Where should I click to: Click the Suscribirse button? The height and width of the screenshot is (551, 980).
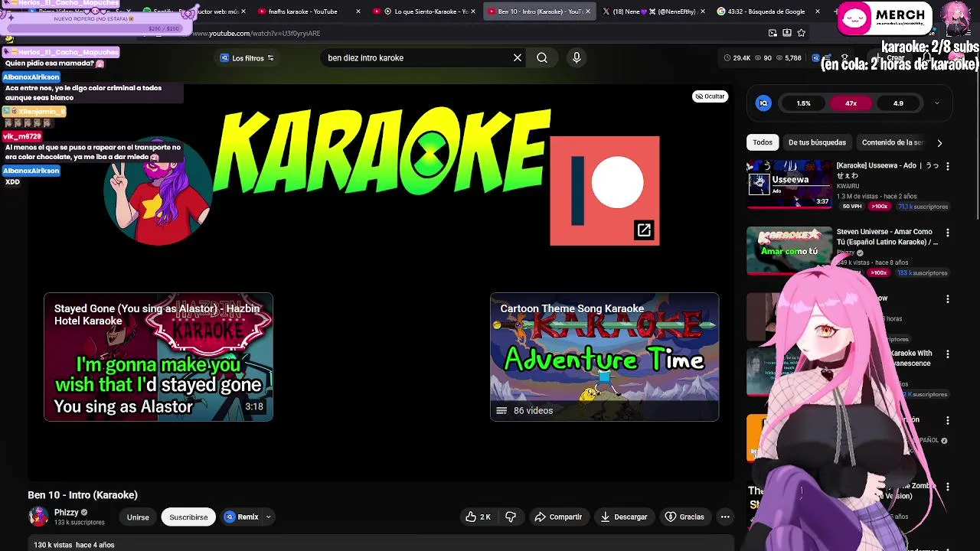(188, 517)
